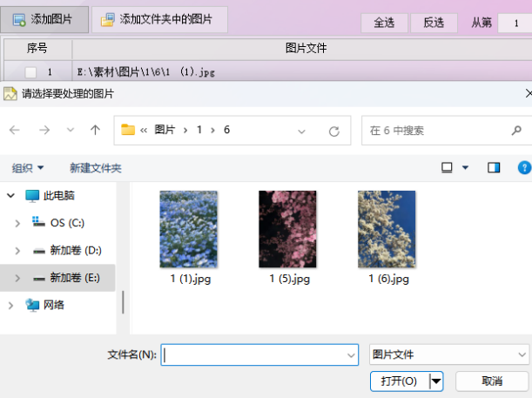Screen dimensions: 532x398
Task: Open the 组织 menu
Action: pos(28,168)
